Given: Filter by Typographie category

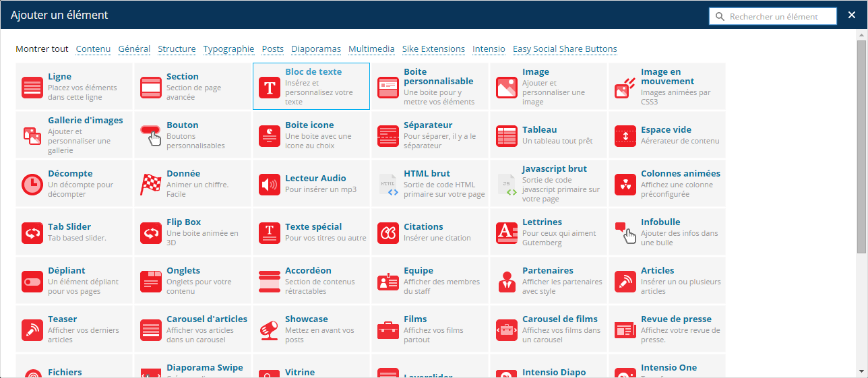Looking at the screenshot, I should [x=228, y=49].
